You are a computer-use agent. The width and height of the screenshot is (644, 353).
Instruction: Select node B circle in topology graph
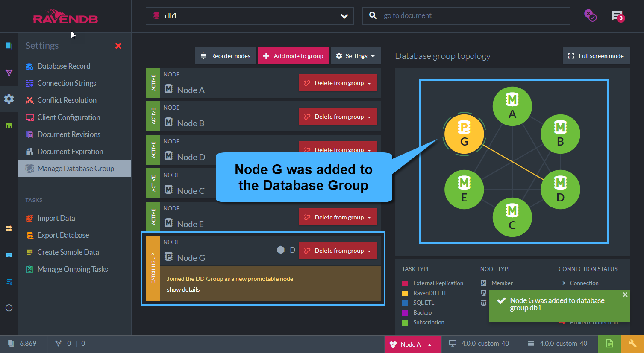(x=560, y=134)
